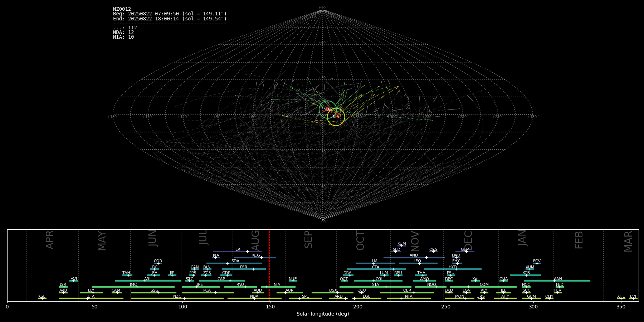Click the 150 tick on the solar longitude axis
This screenshot has height=322, width=644.
[x=270, y=307]
